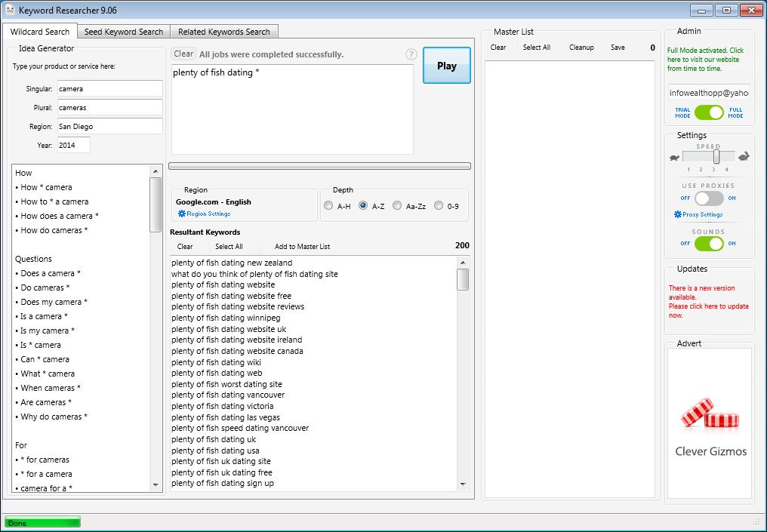This screenshot has height=532, width=767.
Task: Click the turtle slow speed icon
Action: pyautogui.click(x=675, y=158)
